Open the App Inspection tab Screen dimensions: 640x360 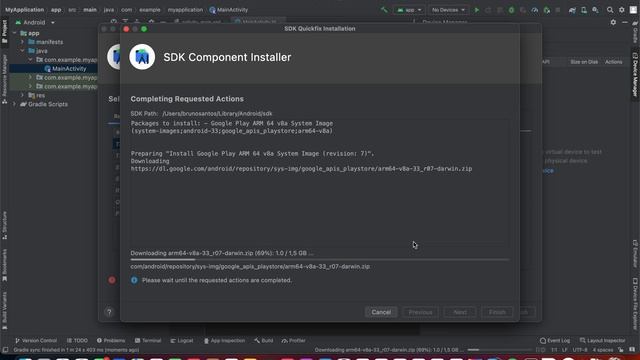(224, 340)
